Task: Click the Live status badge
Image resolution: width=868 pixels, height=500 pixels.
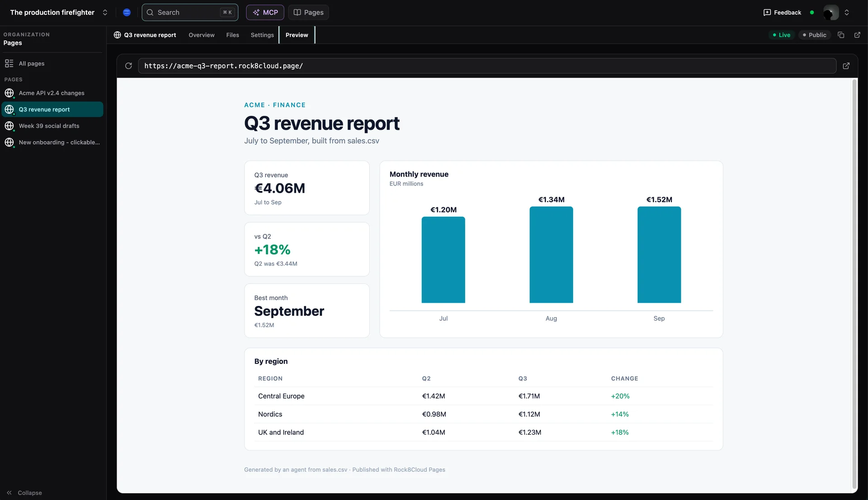Action: point(782,35)
